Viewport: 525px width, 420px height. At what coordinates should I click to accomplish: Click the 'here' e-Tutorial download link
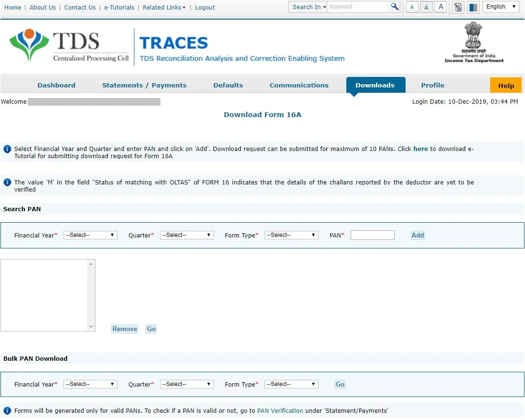tap(420, 149)
